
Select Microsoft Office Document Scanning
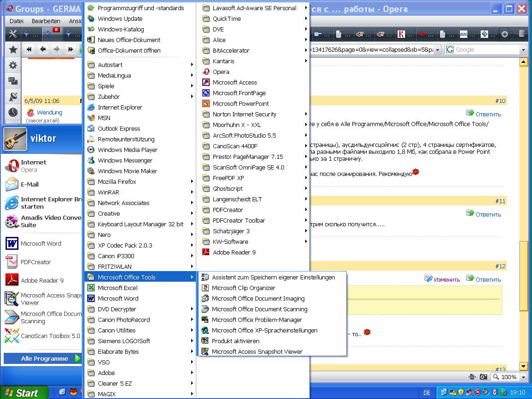coord(259,309)
